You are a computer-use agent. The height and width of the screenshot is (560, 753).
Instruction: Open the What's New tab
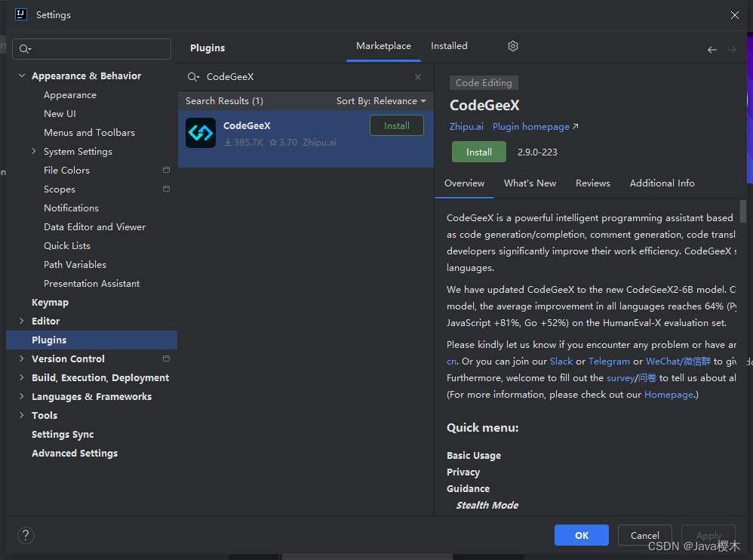click(530, 183)
